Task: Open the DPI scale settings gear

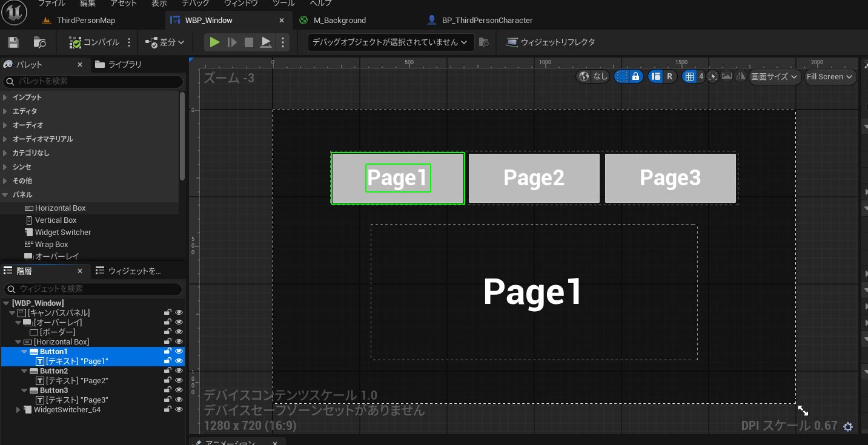Action: [x=848, y=426]
